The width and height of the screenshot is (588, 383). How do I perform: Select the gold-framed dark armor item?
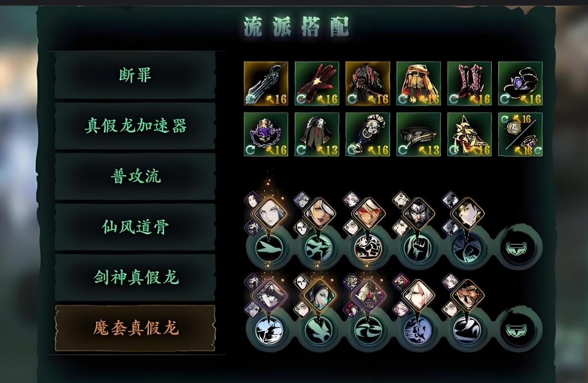(368, 84)
